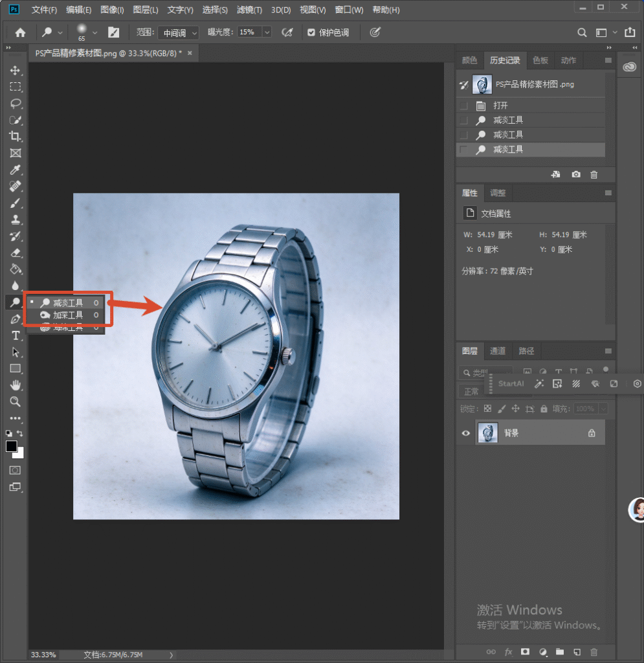Switch to the 通道 tab
The width and height of the screenshot is (644, 663).
click(x=497, y=350)
